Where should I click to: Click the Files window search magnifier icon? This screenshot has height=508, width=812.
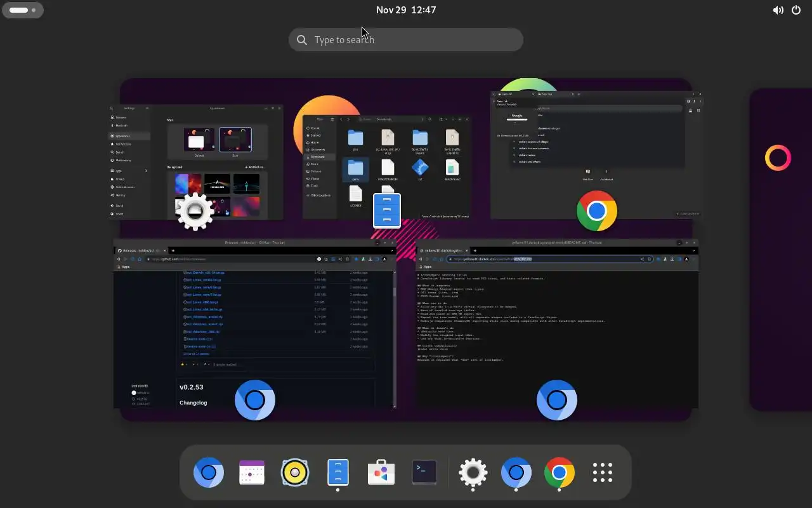click(x=430, y=119)
